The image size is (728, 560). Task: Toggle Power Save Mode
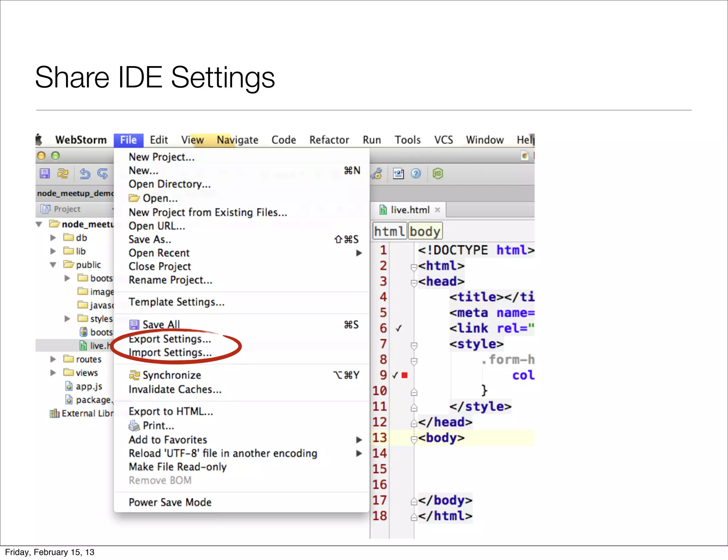[242, 502]
